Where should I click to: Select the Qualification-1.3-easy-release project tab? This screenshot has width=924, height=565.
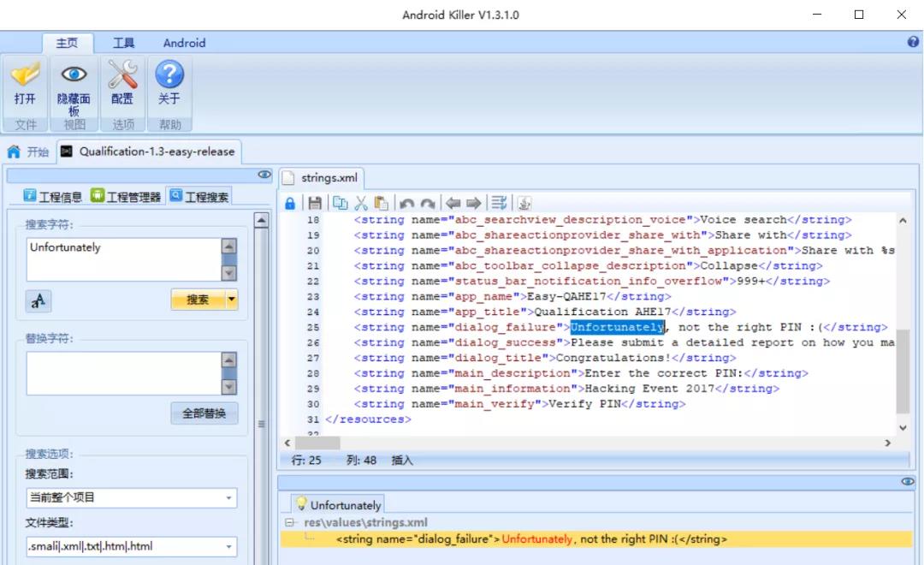[x=149, y=152]
